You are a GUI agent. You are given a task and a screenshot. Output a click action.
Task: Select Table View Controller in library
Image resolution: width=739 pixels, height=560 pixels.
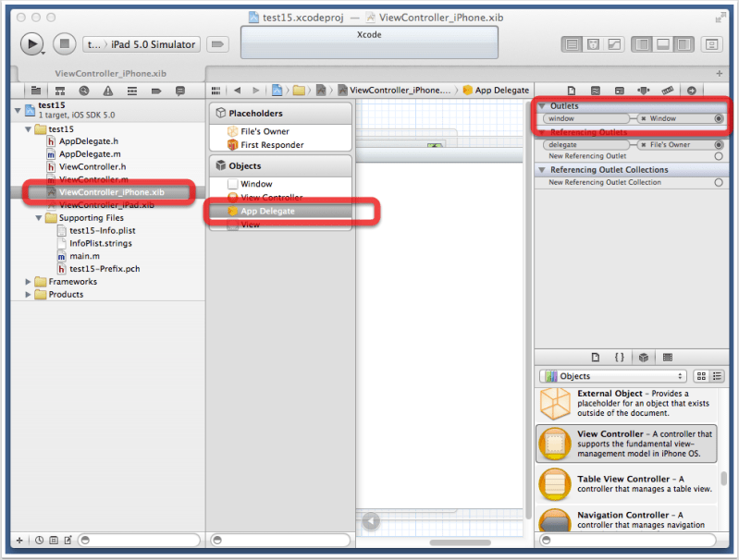coord(626,483)
